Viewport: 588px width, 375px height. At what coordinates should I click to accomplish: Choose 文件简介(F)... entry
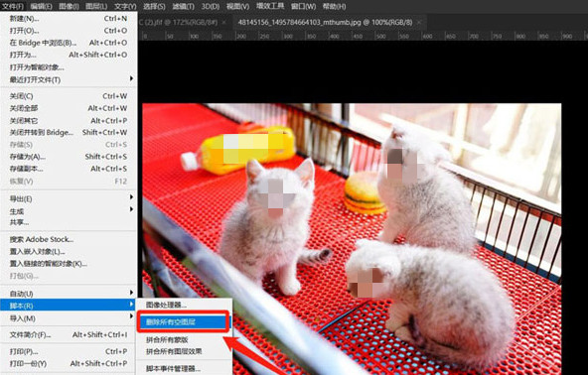69,334
